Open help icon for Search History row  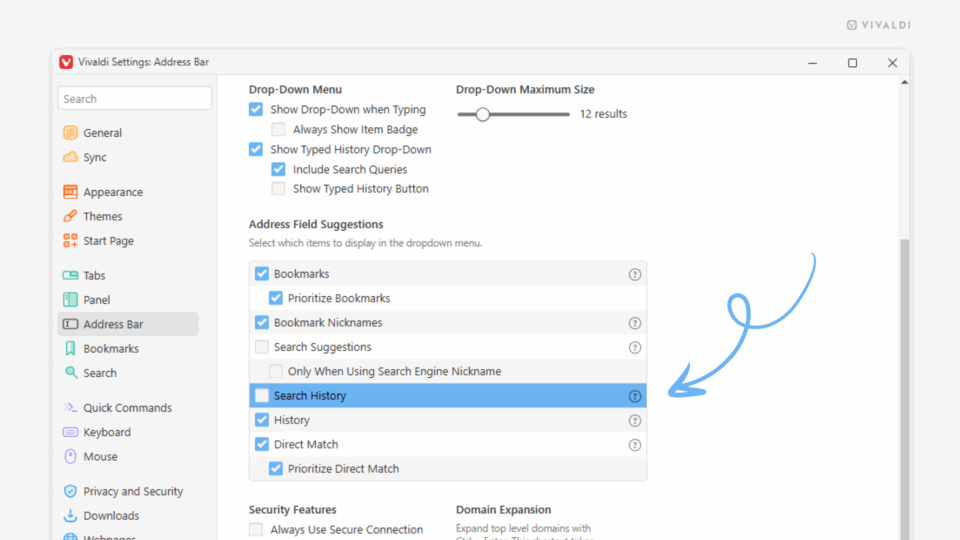coord(635,396)
